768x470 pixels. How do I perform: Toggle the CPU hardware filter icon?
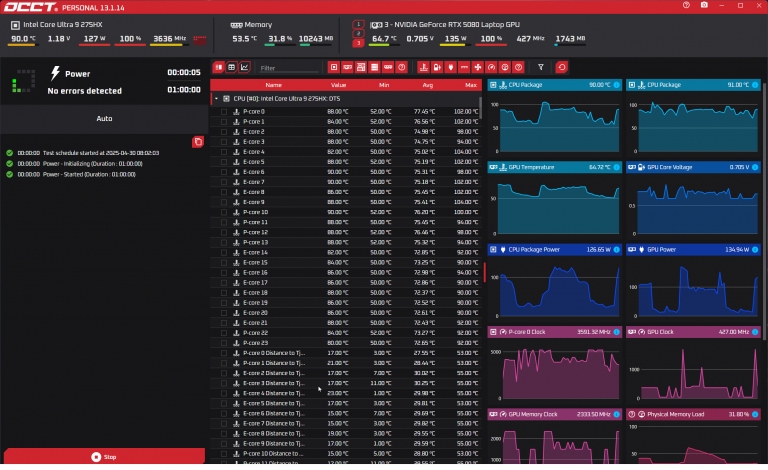tap(334, 67)
